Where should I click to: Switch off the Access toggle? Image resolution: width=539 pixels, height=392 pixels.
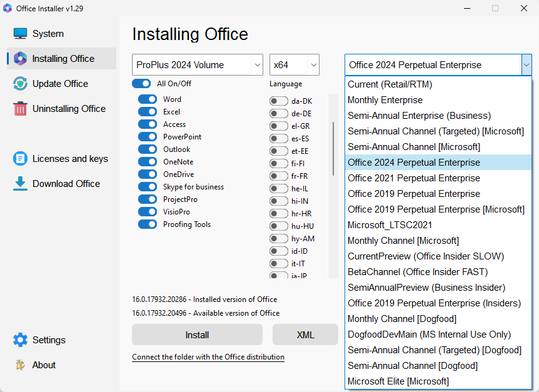click(148, 124)
